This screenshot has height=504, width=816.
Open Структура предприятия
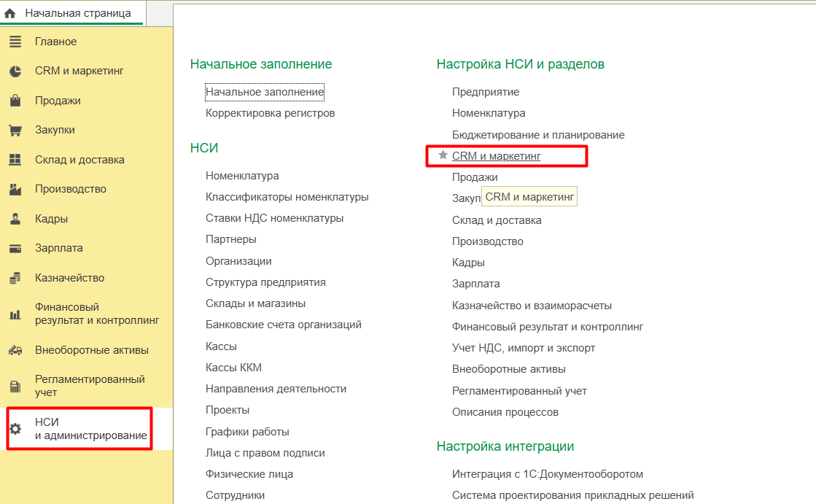click(265, 282)
